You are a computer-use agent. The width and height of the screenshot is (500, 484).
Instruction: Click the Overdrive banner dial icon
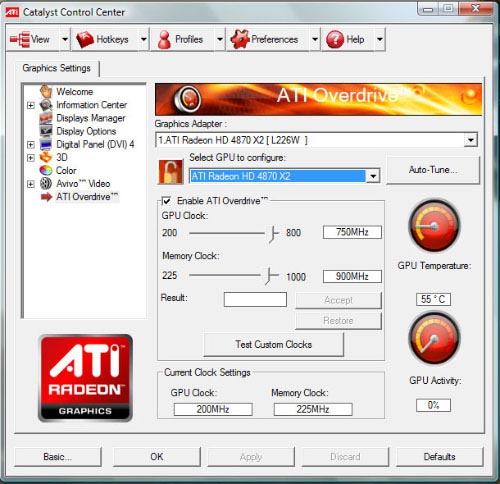click(188, 99)
